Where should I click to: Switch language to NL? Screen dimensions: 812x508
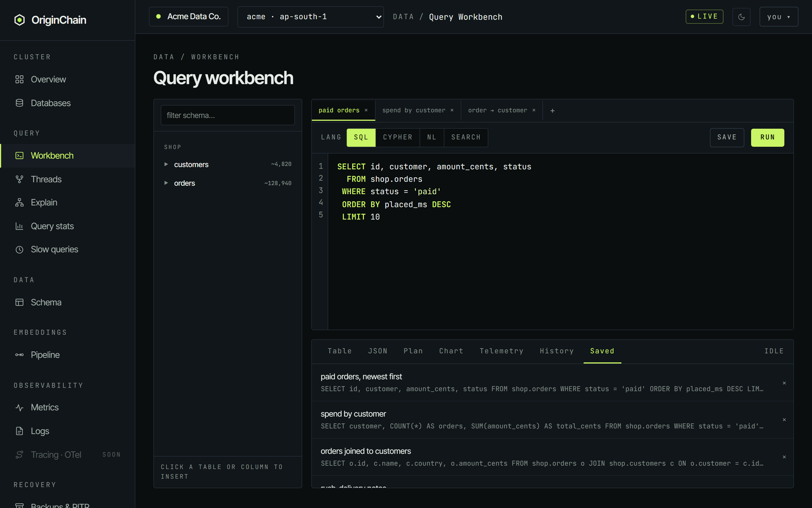coord(432,137)
